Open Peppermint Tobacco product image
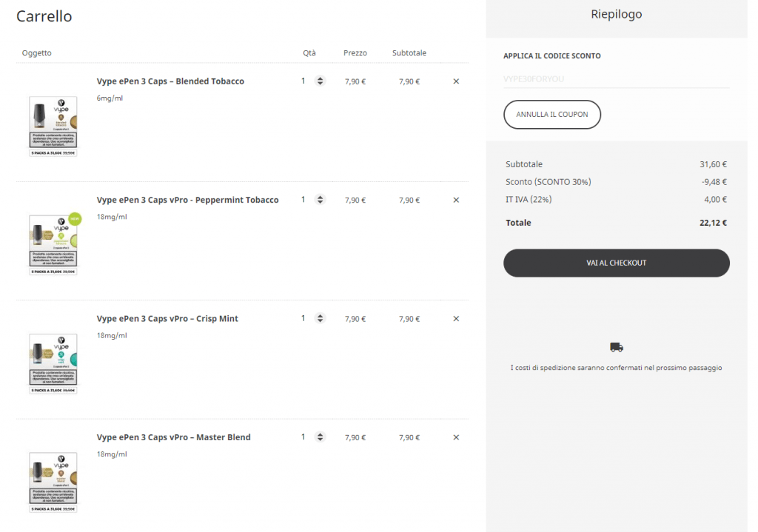The width and height of the screenshot is (758, 532). click(53, 244)
